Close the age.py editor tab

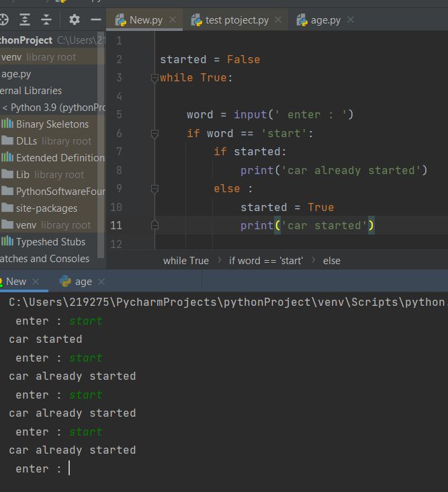[351, 19]
